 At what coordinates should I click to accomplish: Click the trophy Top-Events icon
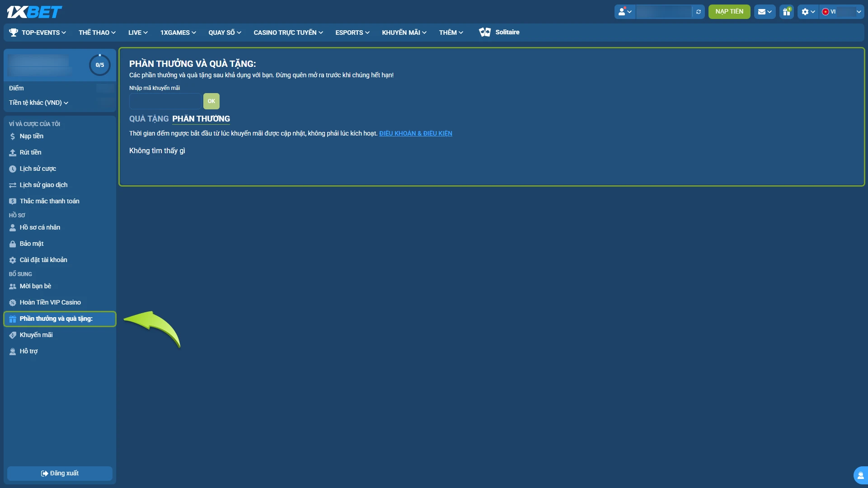(14, 33)
